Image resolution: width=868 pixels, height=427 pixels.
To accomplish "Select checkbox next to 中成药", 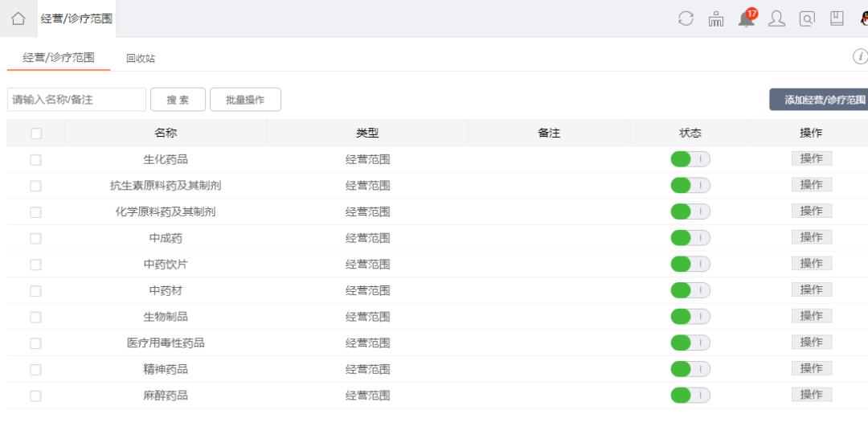I will point(35,238).
